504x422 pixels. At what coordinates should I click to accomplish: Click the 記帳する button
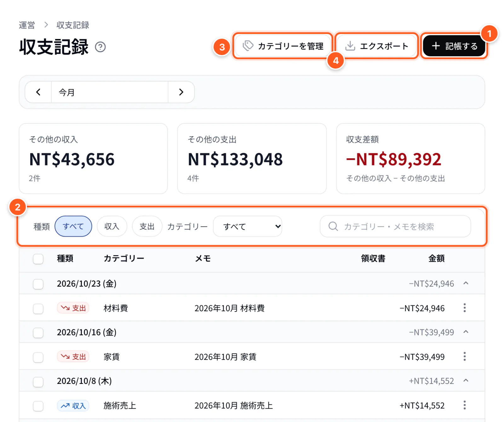454,46
